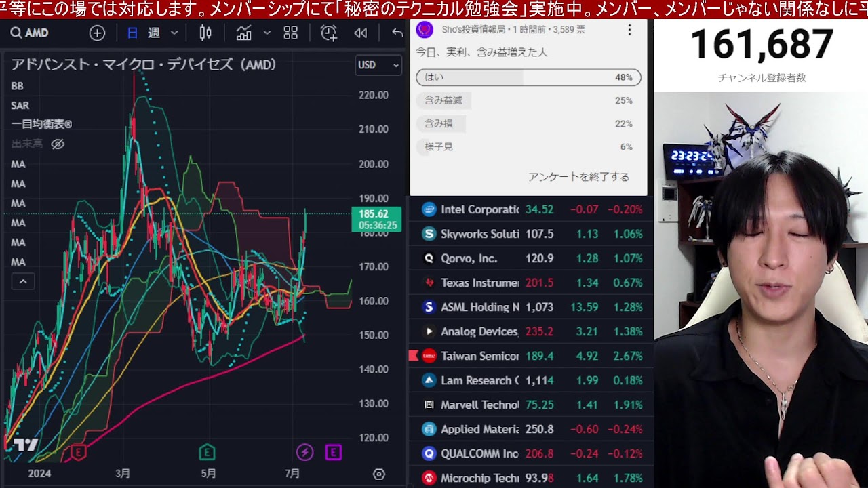Click the Analog Devices logo icon

click(x=429, y=331)
